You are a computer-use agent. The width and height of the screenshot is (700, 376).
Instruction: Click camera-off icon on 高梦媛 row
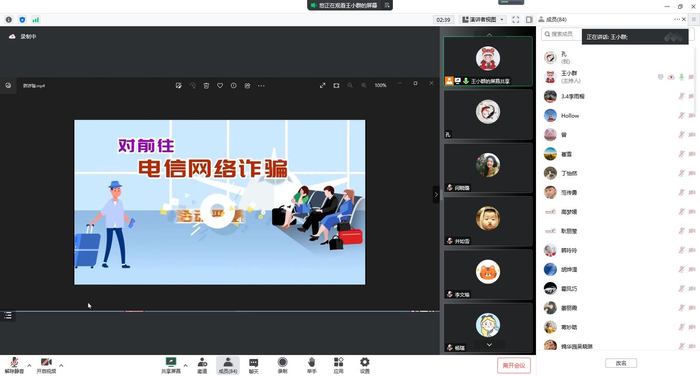(692, 212)
